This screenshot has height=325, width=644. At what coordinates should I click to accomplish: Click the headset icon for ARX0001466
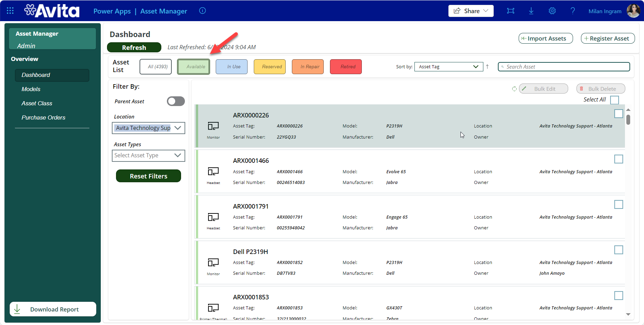213,172
